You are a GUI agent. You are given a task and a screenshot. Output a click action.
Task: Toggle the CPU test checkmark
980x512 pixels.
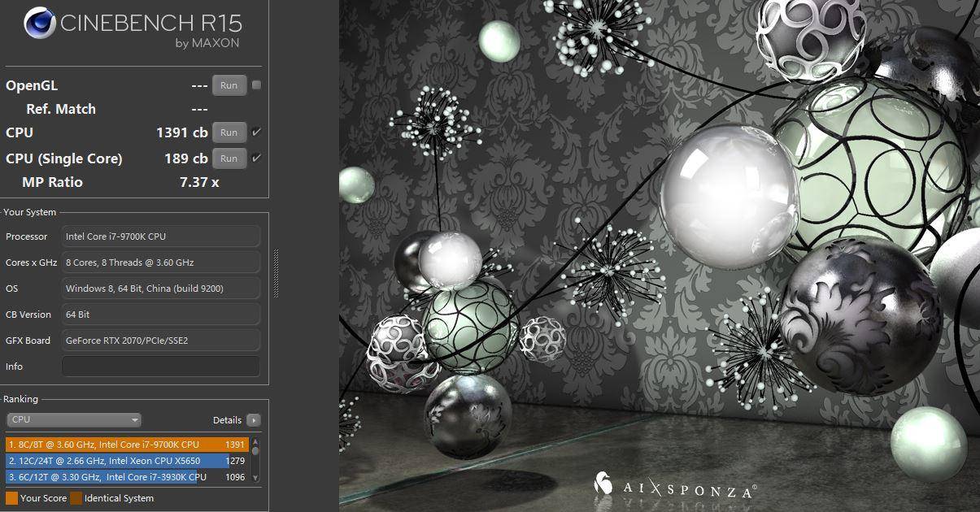click(x=256, y=132)
